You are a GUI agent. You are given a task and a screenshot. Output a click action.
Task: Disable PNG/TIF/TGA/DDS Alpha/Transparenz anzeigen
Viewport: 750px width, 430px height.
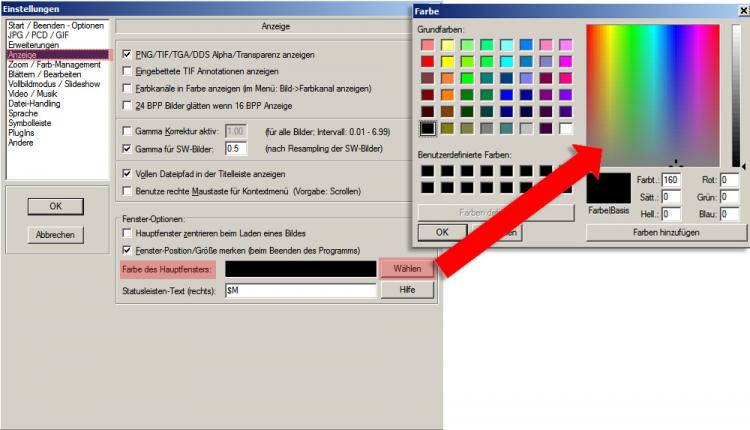pyautogui.click(x=126, y=54)
